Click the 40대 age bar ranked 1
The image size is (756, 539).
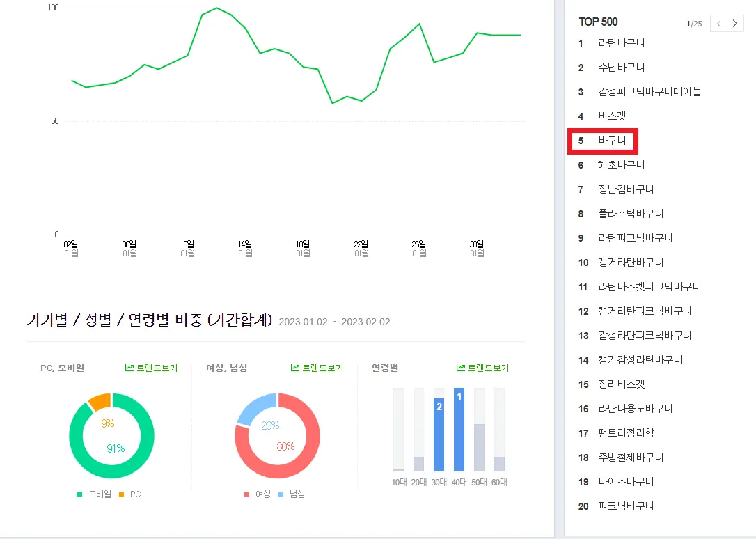tap(459, 430)
